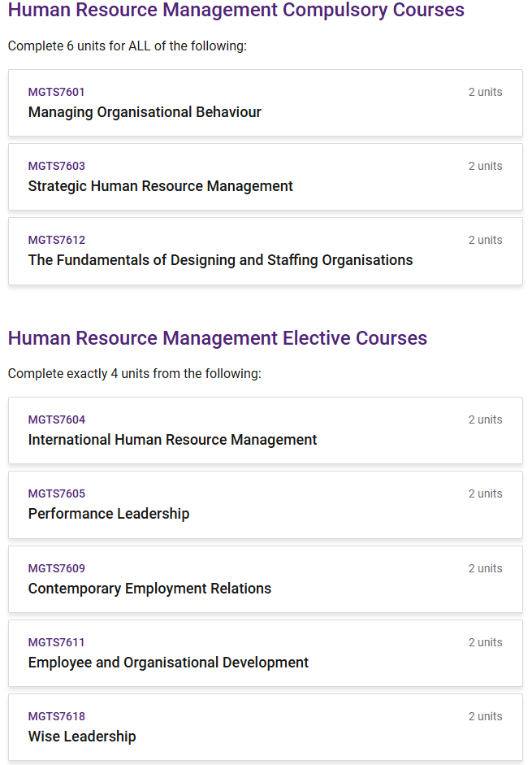Open the MGTS7601 course code link

[x=57, y=92]
